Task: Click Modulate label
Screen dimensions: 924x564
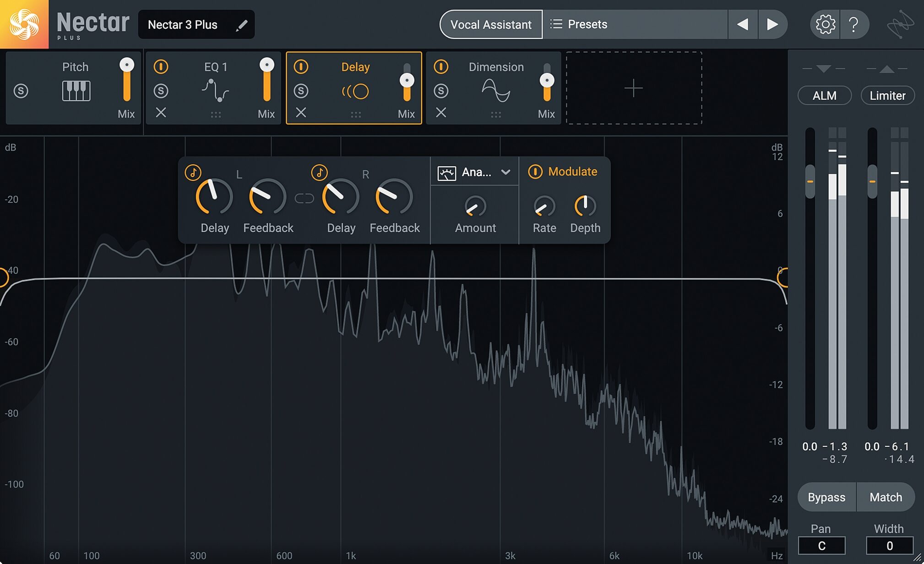Action: (573, 172)
